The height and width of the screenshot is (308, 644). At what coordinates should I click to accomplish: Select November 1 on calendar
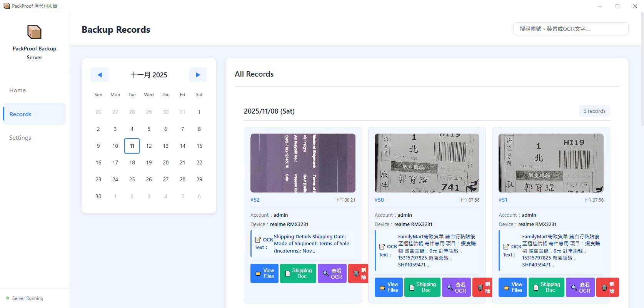(199, 112)
